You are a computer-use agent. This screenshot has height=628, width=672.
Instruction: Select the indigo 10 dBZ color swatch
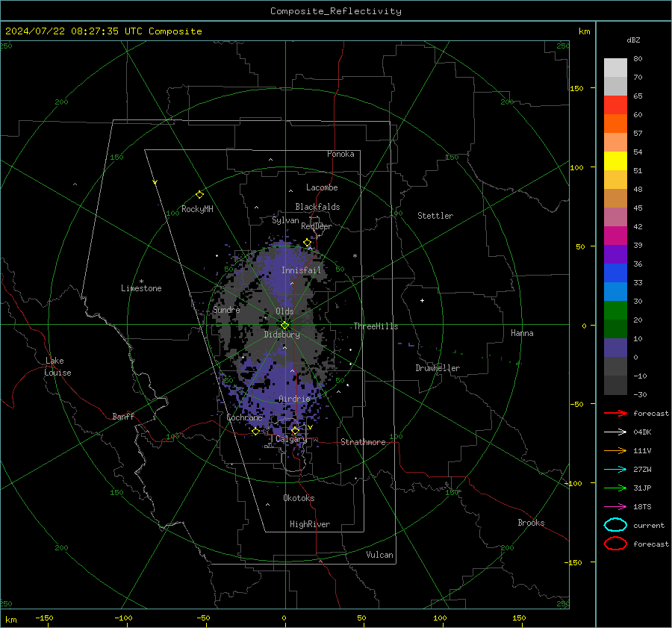tap(615, 348)
